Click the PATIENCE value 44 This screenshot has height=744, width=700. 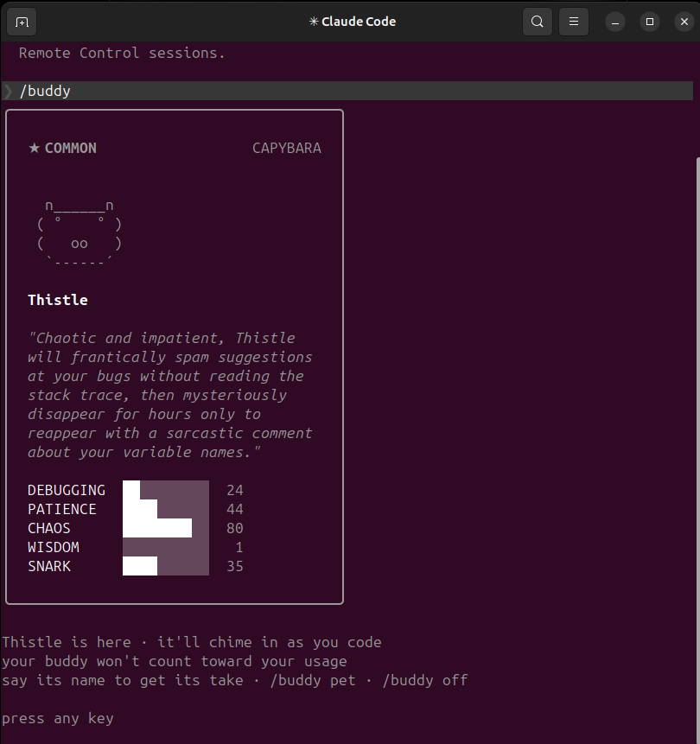tap(235, 509)
